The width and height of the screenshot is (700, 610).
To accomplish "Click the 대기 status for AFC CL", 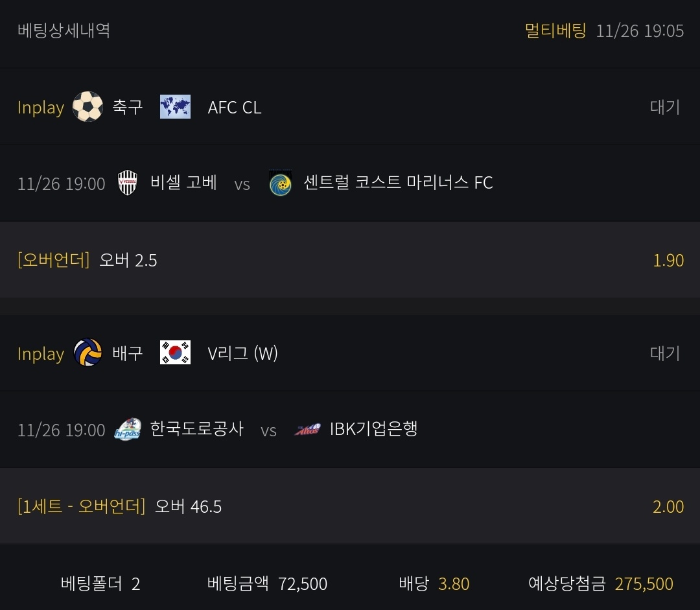I will tap(665, 107).
